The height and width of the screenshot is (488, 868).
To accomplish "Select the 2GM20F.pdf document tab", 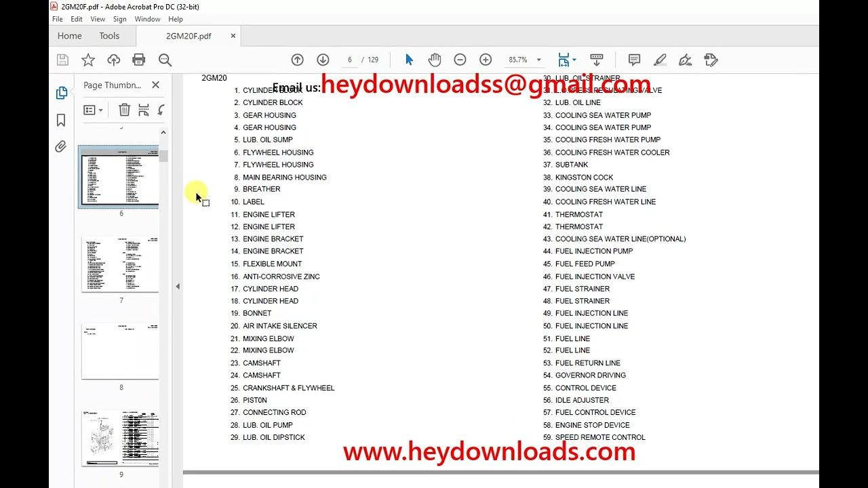I will [x=188, y=36].
